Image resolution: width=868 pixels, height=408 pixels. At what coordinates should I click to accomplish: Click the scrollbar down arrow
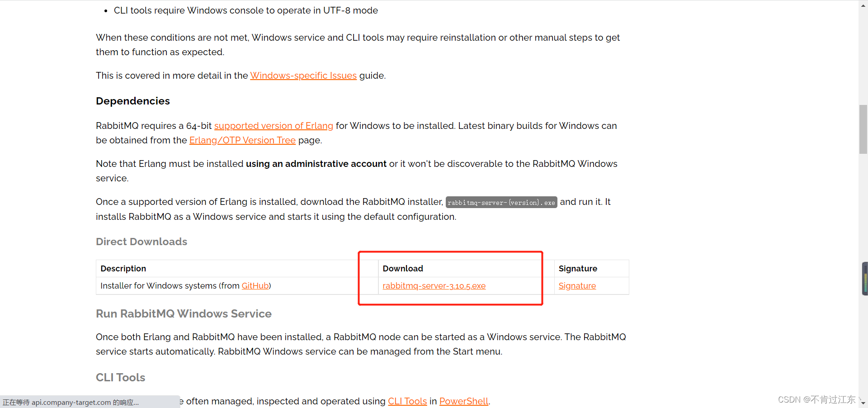click(x=863, y=403)
